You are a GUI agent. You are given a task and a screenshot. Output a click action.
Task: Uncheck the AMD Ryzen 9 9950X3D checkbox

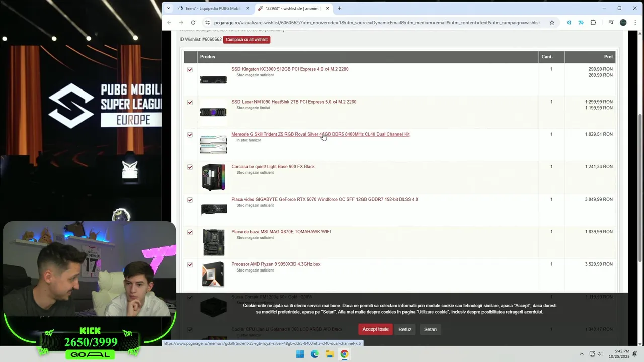click(x=190, y=265)
